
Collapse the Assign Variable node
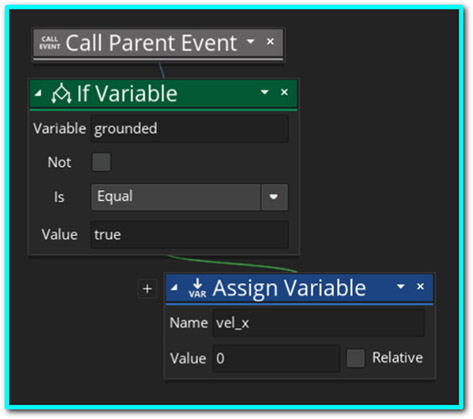pyautogui.click(x=174, y=287)
